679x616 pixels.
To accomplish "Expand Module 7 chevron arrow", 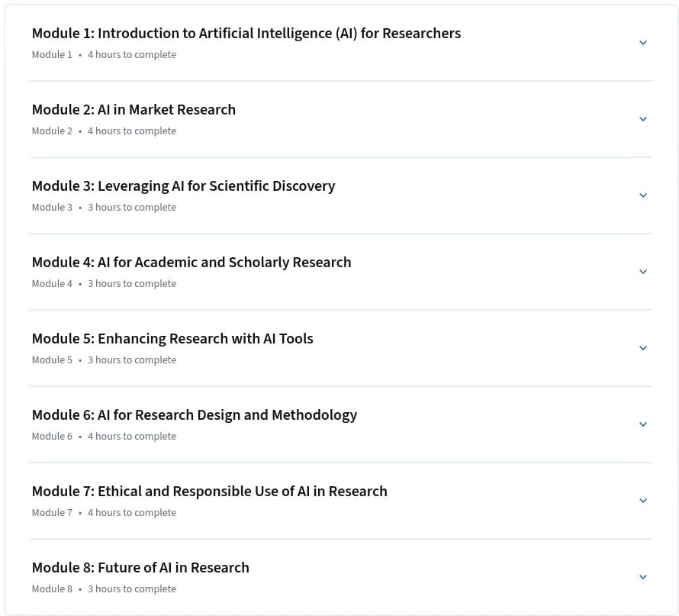I will [643, 500].
